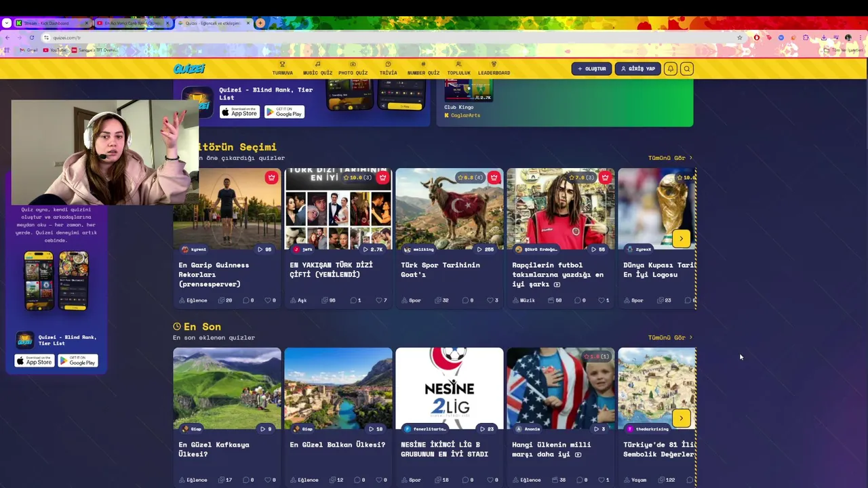Open Nesine İkinci Lig stadium quiz
868x488 pixels.
tap(450, 388)
